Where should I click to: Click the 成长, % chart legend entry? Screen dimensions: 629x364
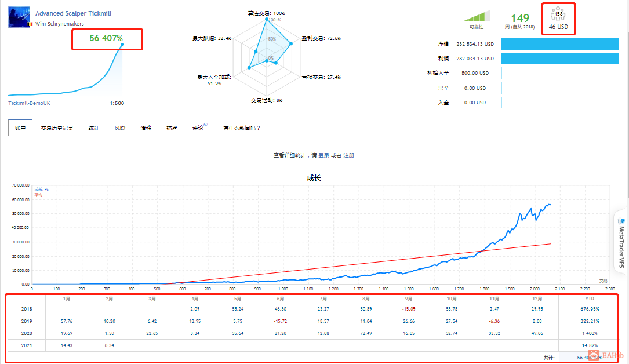coord(41,189)
